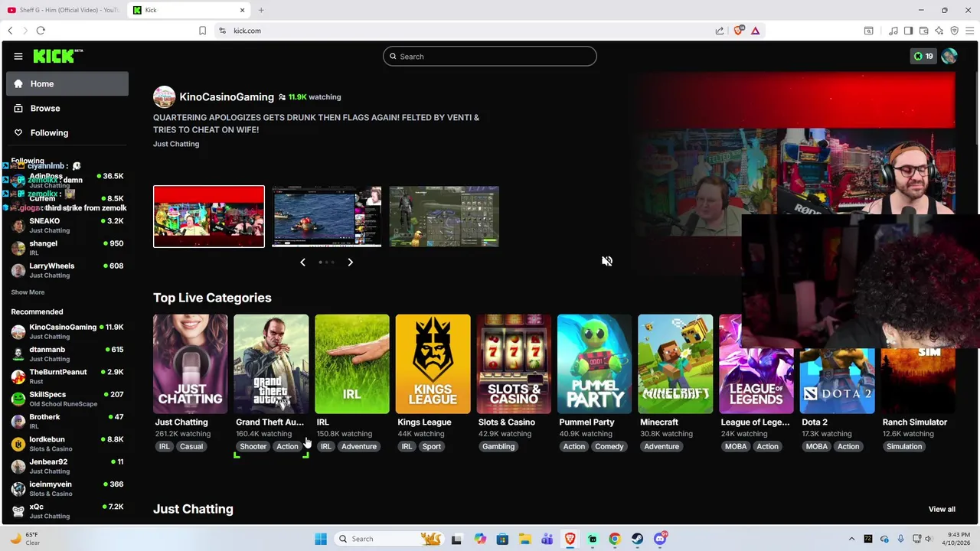Click the Brave Shields icon
980x551 pixels.
pos(739,31)
